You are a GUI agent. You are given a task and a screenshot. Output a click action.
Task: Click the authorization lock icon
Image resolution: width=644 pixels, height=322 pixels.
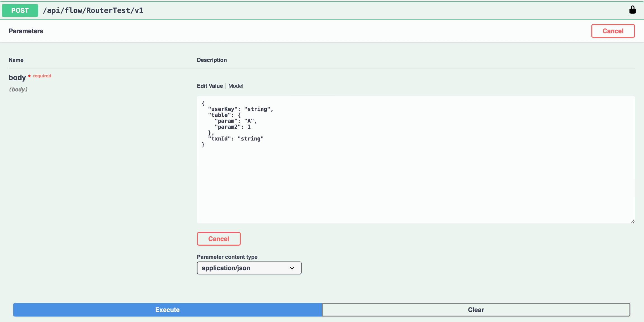[x=632, y=10]
